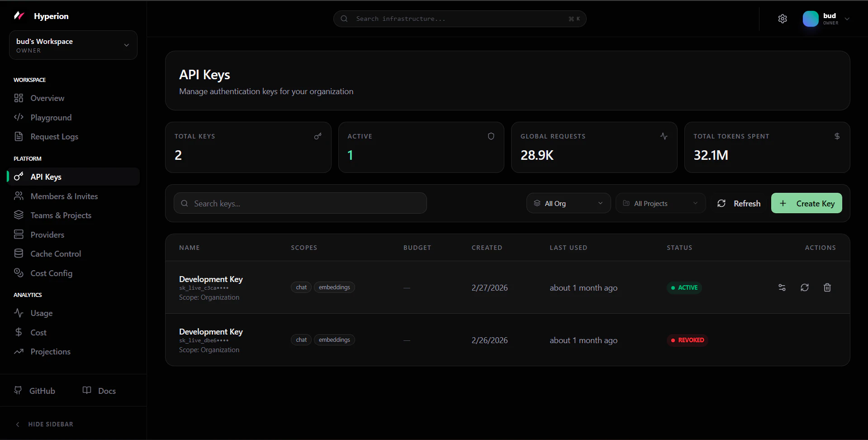868x440 pixels.
Task: Delete the revoked Development Key
Action: 827,340
